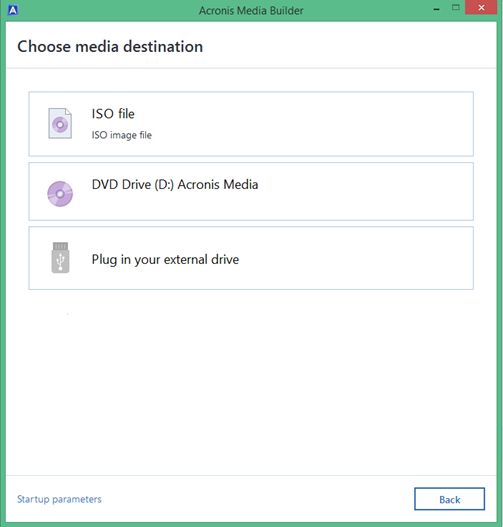503x527 pixels.
Task: Click the 'Choose media destination' heading
Action: (x=110, y=46)
